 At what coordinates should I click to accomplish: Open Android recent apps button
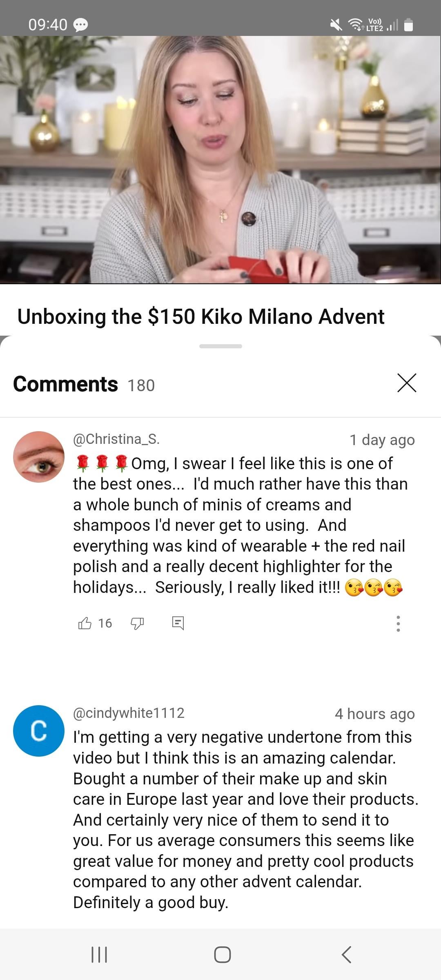[x=99, y=955]
